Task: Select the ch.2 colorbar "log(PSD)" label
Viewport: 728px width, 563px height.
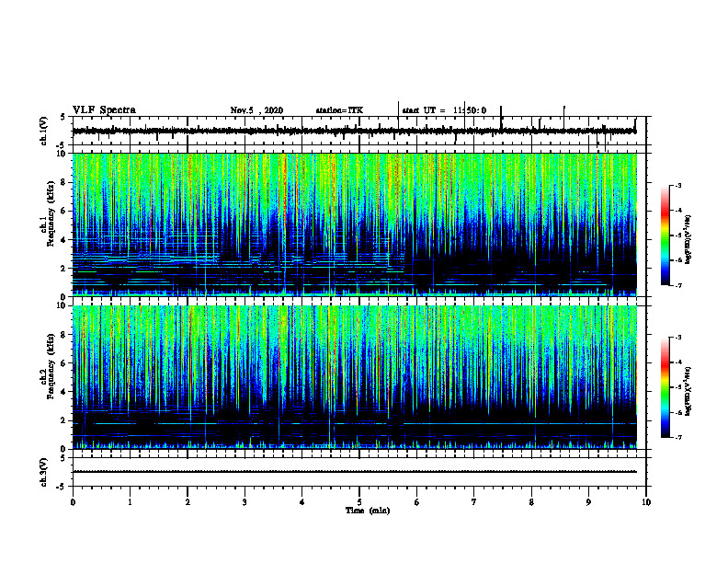Action: pos(688,391)
